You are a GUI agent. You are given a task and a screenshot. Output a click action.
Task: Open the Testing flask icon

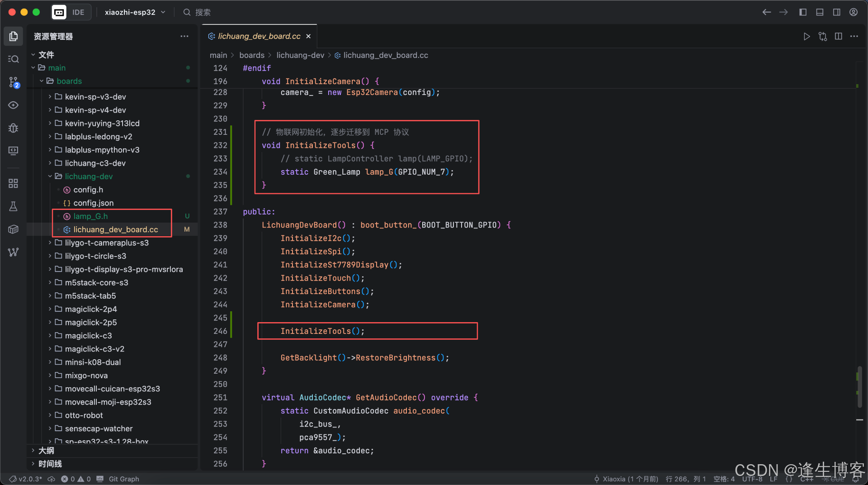tap(14, 206)
